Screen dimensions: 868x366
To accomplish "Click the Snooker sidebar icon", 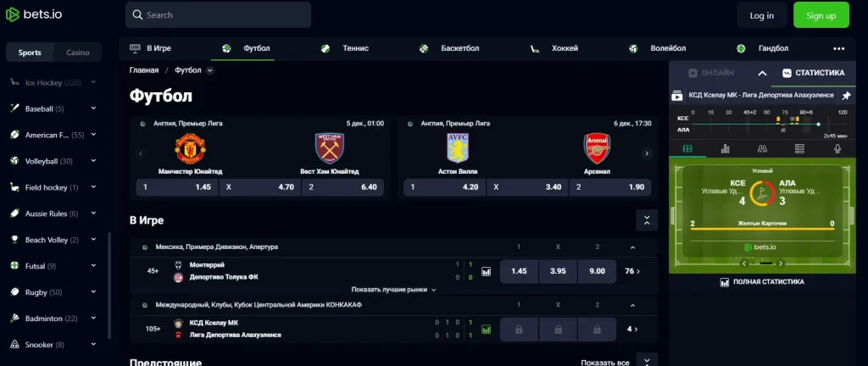I will 15,345.
